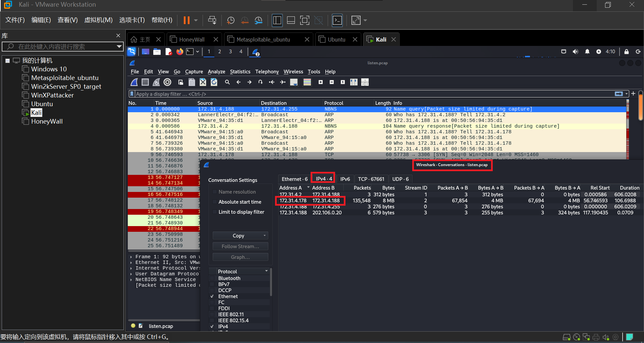Screen dimensions: 644x343
Task: Click the Follow Stream… button
Action: tap(240, 247)
